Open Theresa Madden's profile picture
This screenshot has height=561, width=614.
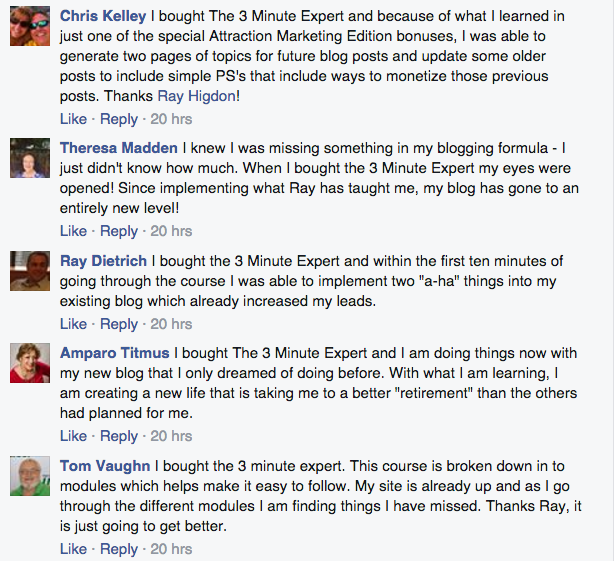click(30, 158)
